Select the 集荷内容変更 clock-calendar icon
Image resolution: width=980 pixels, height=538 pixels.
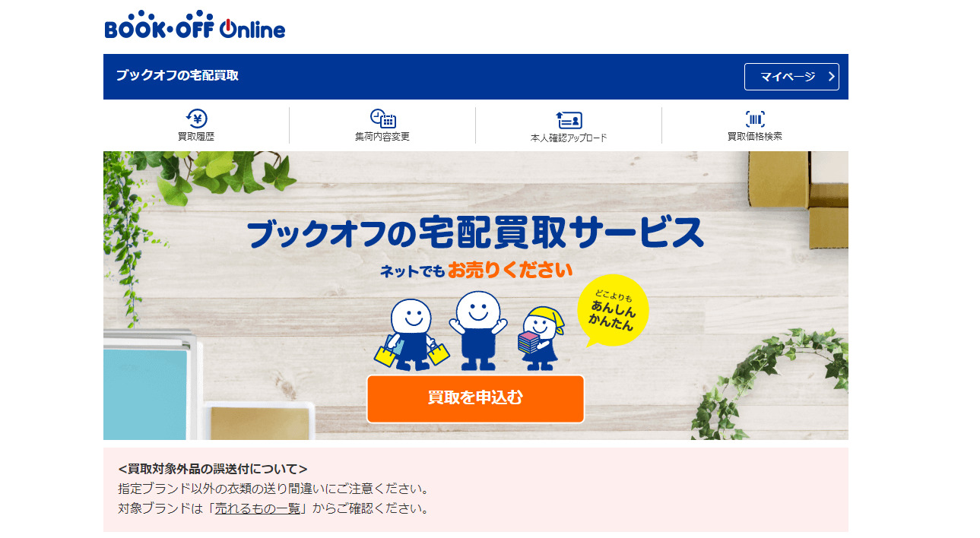point(382,119)
